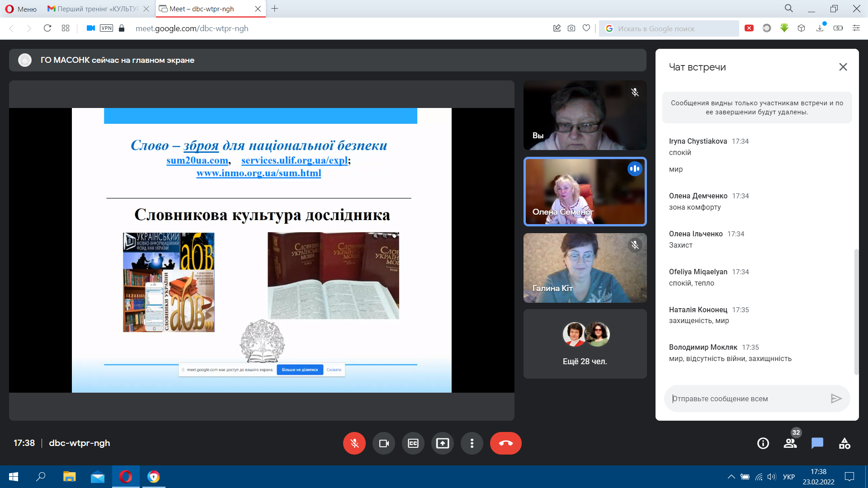Reload the page in Opera
This screenshot has width=868, height=488.
(x=47, y=28)
